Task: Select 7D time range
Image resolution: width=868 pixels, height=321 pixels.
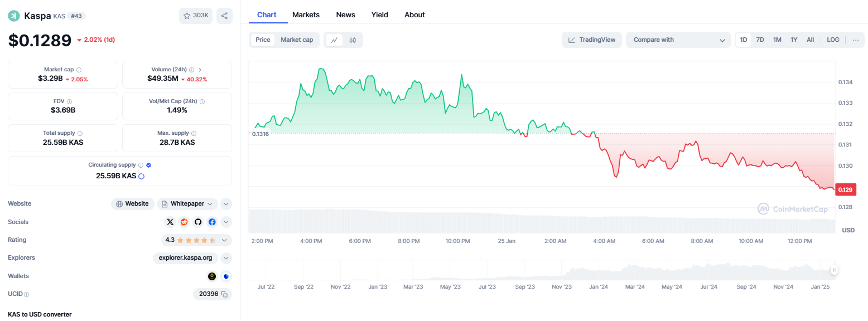Action: point(760,40)
